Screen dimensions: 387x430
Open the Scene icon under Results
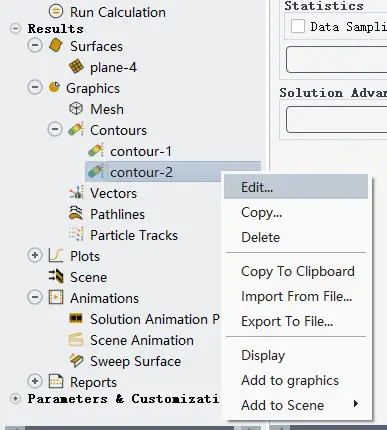(x=56, y=276)
